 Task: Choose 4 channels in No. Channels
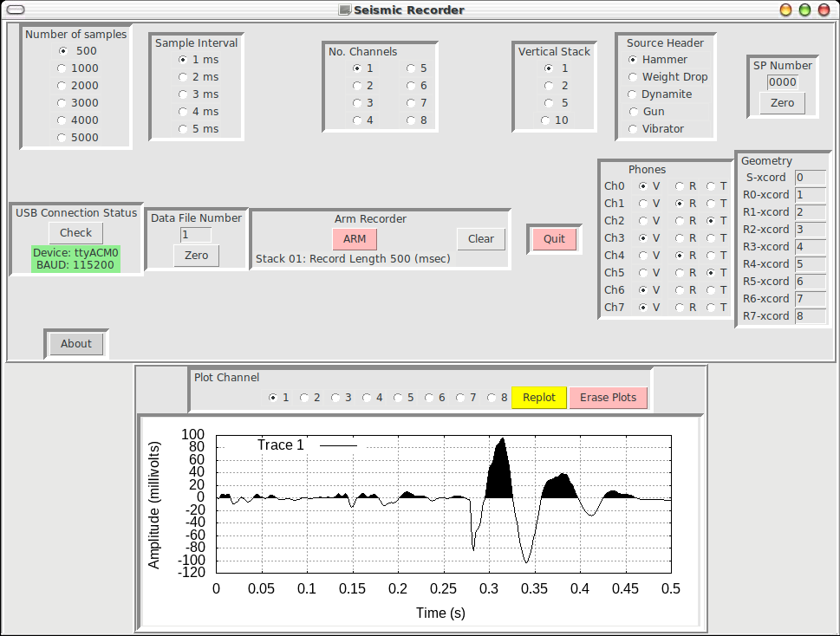(358, 120)
